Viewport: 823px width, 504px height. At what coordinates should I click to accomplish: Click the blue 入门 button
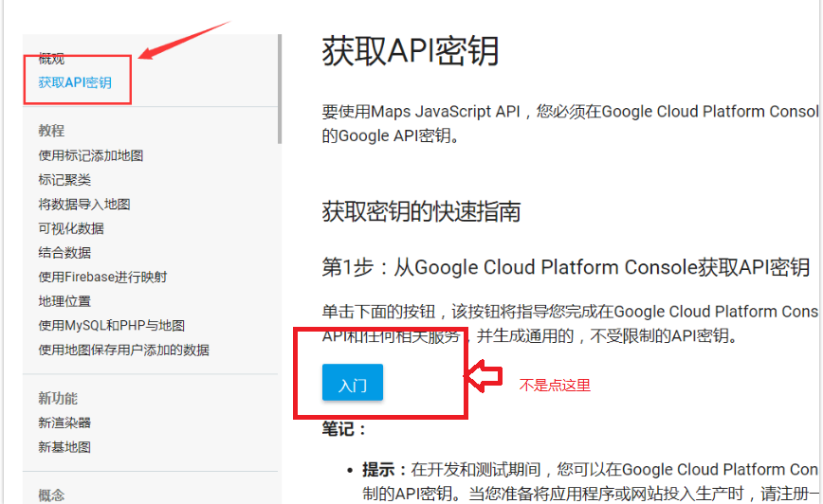353,383
